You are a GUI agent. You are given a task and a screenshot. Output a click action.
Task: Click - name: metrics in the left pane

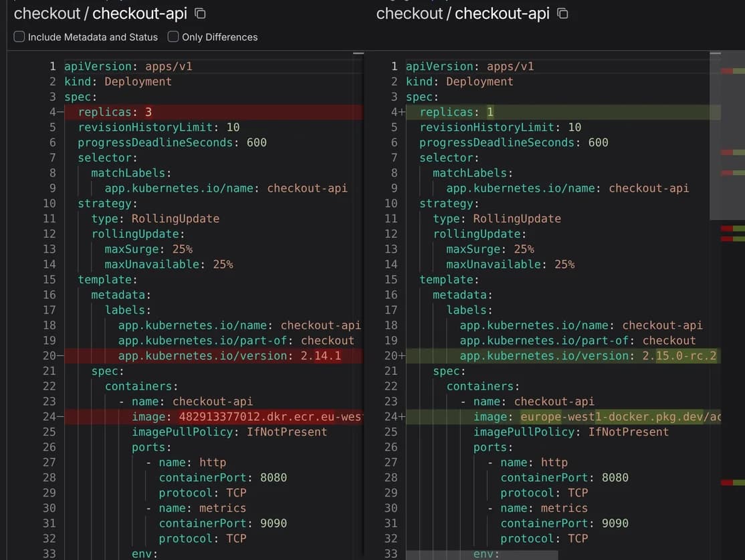point(196,509)
